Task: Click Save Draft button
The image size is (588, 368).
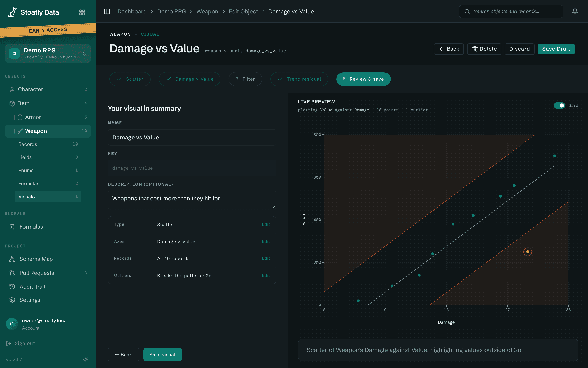Action: coord(556,49)
